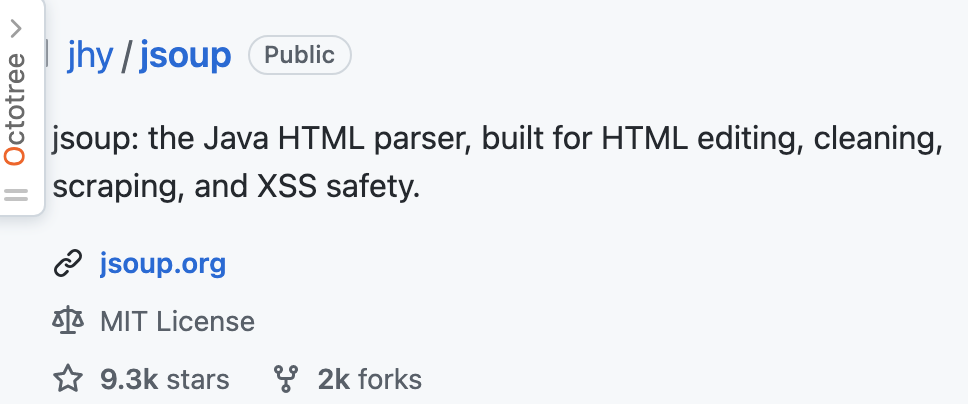Click the balance scale license icon

[x=67, y=322]
